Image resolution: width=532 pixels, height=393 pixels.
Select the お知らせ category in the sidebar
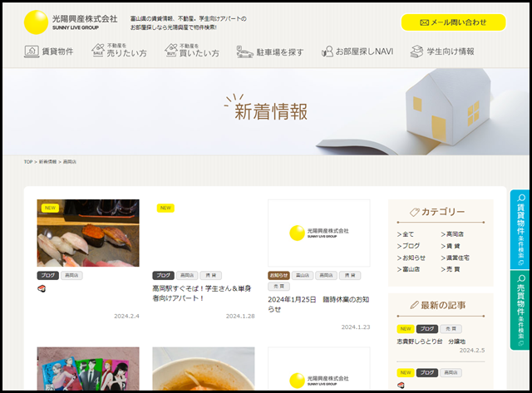point(411,258)
